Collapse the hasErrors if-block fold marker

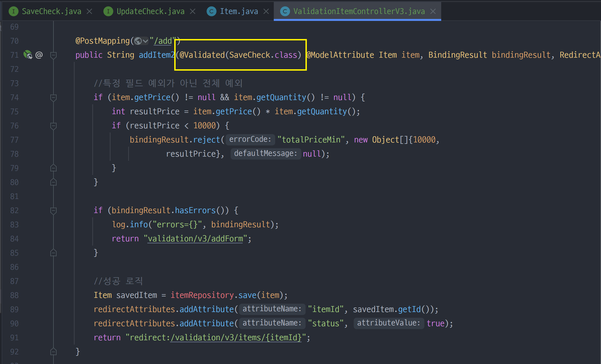53,211
